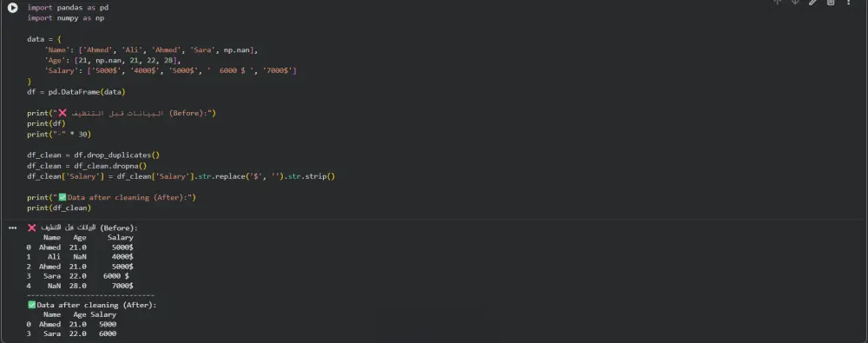Click the str.replace('$', '') code line

[181, 176]
